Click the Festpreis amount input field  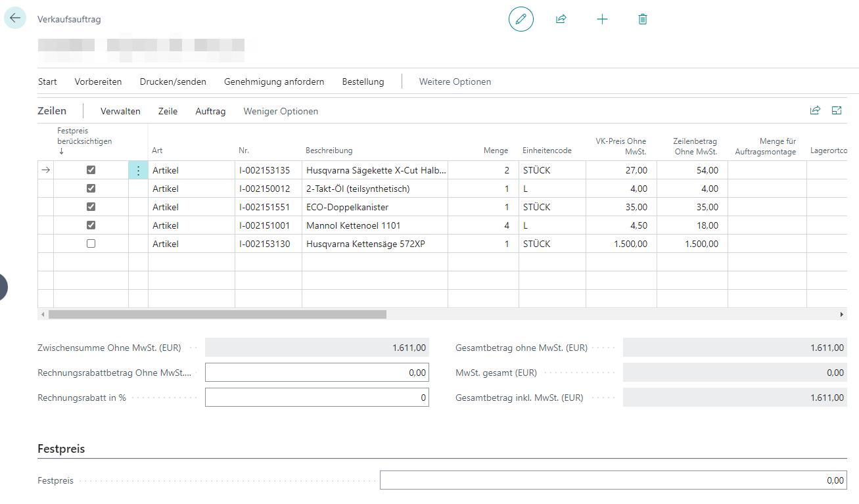pos(613,480)
